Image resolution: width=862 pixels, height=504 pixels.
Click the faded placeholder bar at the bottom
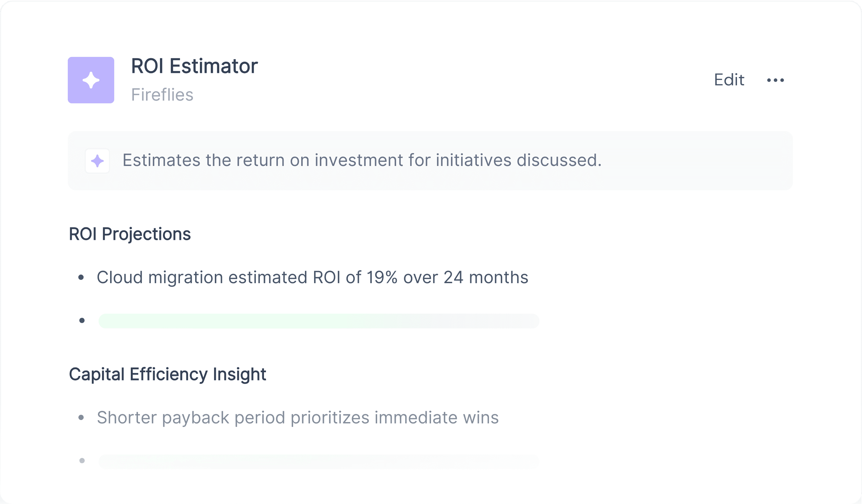click(x=319, y=462)
